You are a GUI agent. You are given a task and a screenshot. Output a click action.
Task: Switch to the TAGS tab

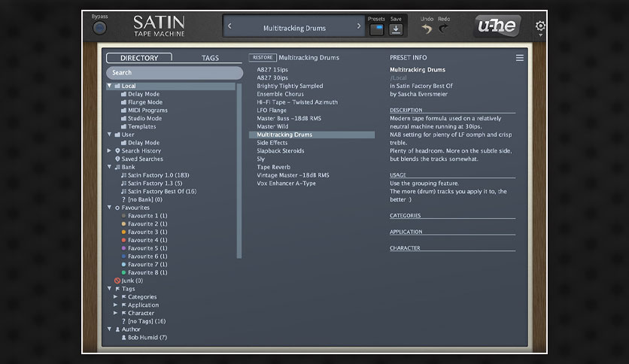[x=210, y=58]
